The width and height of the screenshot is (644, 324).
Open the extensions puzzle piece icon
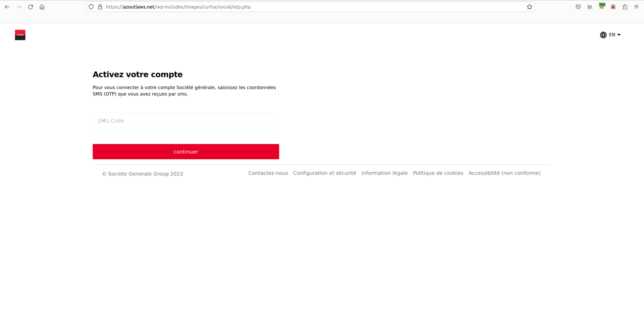coord(625,7)
